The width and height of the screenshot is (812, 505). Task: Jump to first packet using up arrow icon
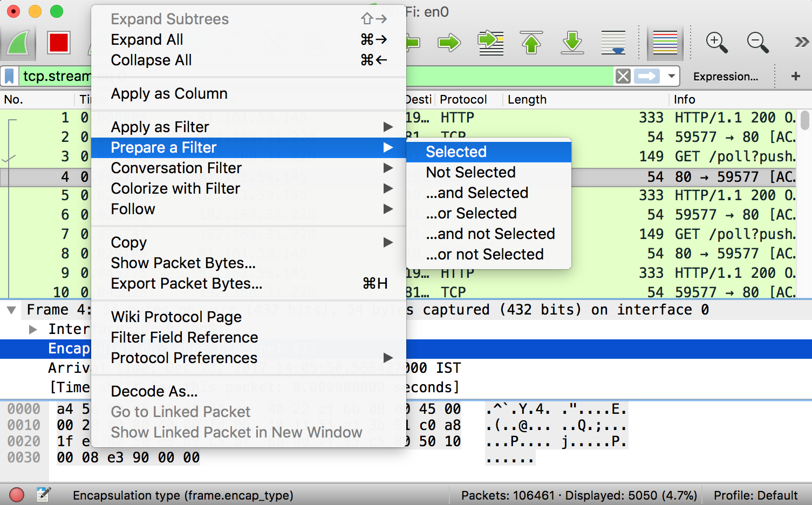(x=531, y=43)
